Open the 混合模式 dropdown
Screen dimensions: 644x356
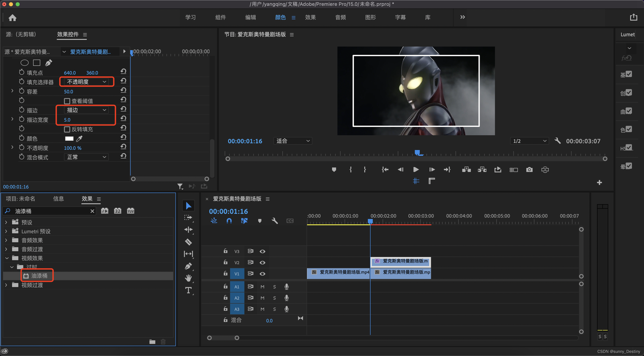(87, 157)
